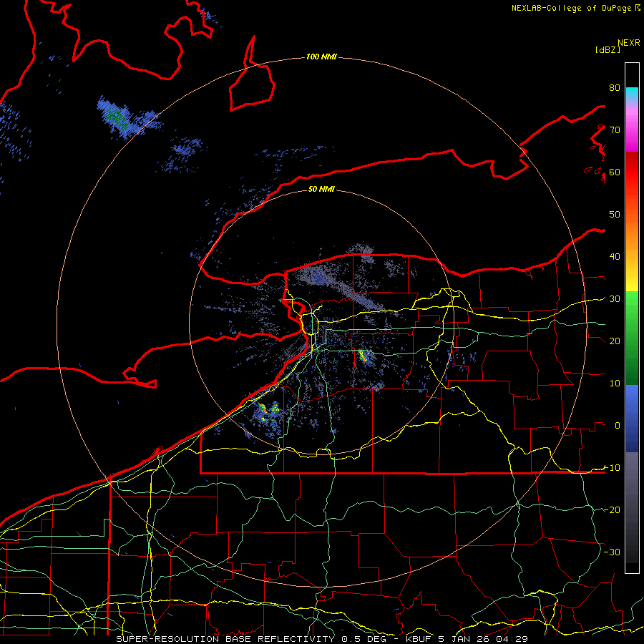Image resolution: width=644 pixels, height=644 pixels.
Task: Click the '0.5 DEG' elevation angle text
Action: (364, 639)
